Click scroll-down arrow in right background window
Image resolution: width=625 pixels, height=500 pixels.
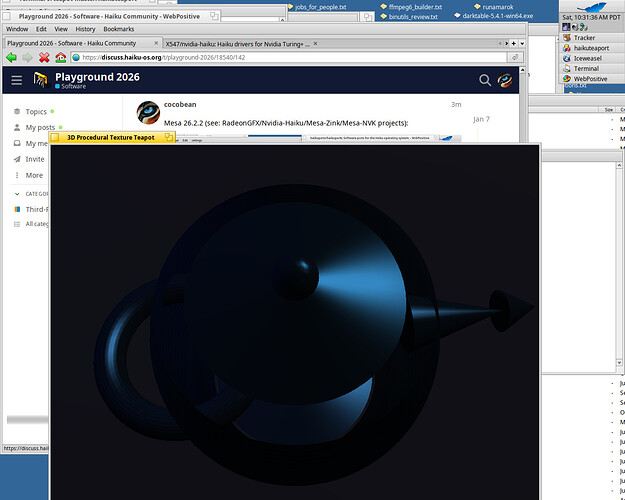619,362
